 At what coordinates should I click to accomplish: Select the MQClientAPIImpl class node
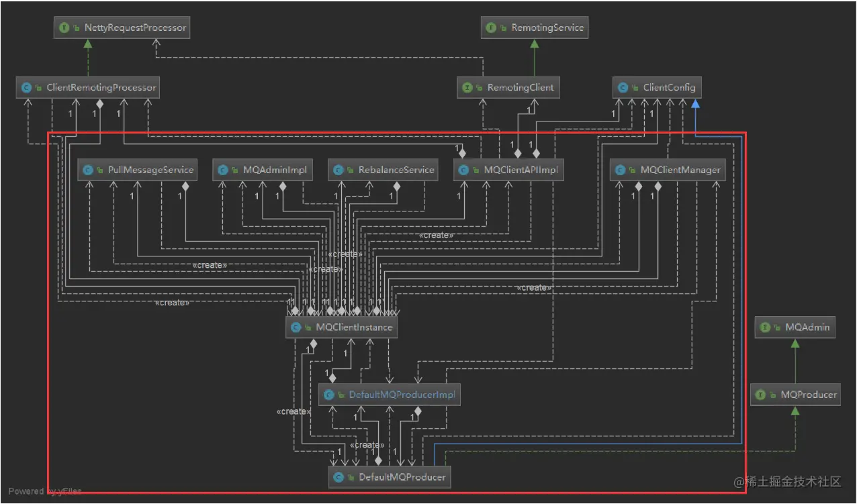(508, 170)
